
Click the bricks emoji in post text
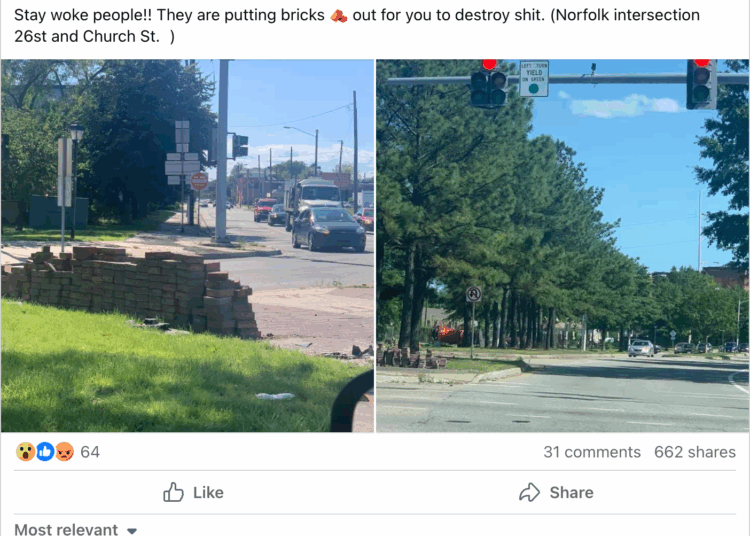339,16
